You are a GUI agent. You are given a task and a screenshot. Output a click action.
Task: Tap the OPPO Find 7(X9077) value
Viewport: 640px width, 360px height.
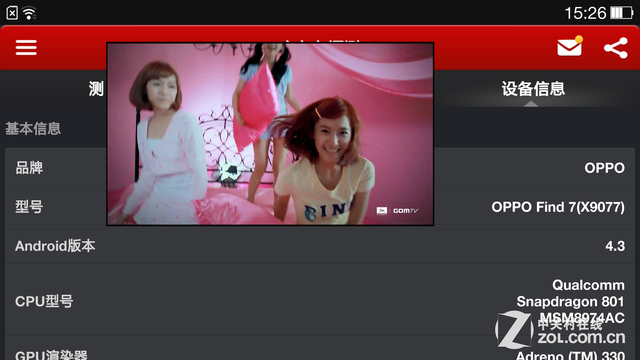coord(558,207)
